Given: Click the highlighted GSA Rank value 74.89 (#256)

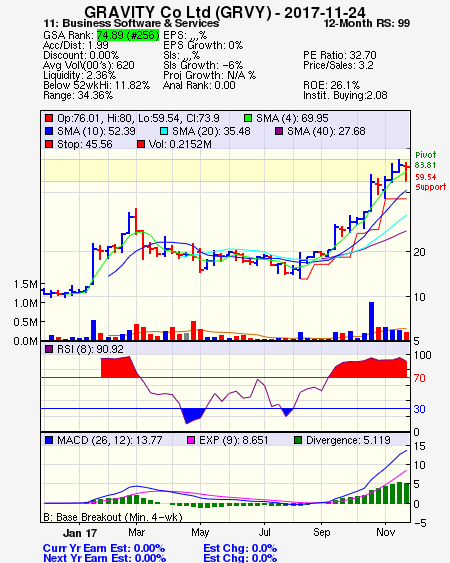Looking at the screenshot, I should tap(128, 35).
